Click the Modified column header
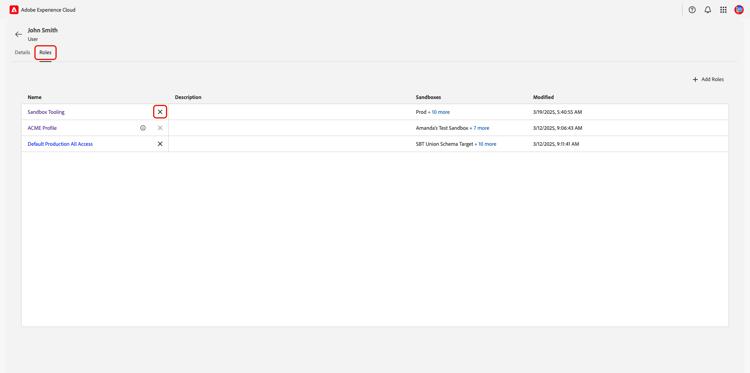The height and width of the screenshot is (373, 750). tap(543, 97)
